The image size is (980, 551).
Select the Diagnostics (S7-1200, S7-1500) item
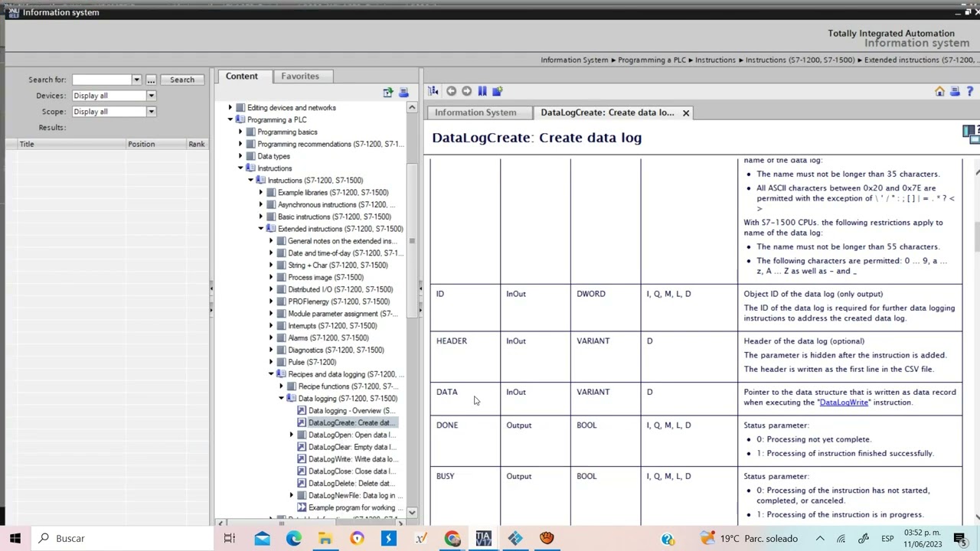336,350
